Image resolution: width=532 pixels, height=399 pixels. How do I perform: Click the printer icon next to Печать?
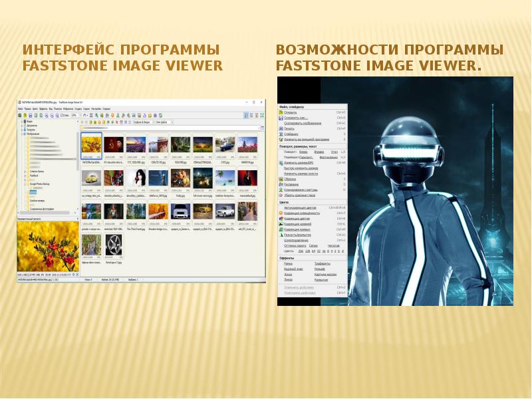281,128
